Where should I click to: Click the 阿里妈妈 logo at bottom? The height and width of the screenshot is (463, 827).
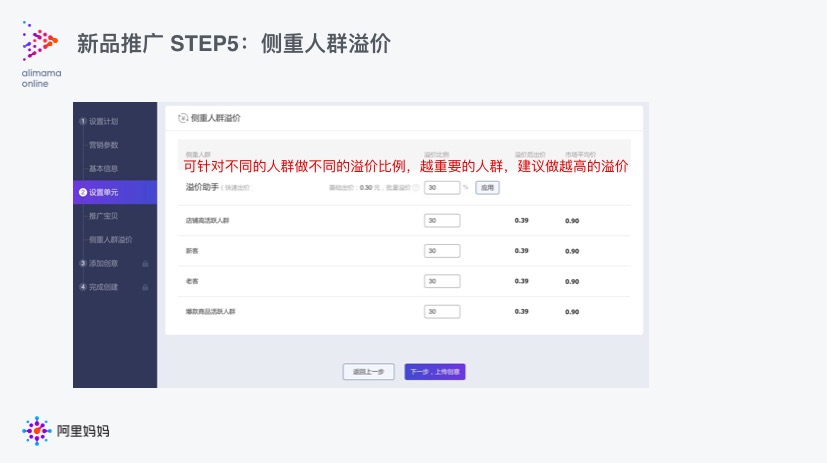point(65,431)
